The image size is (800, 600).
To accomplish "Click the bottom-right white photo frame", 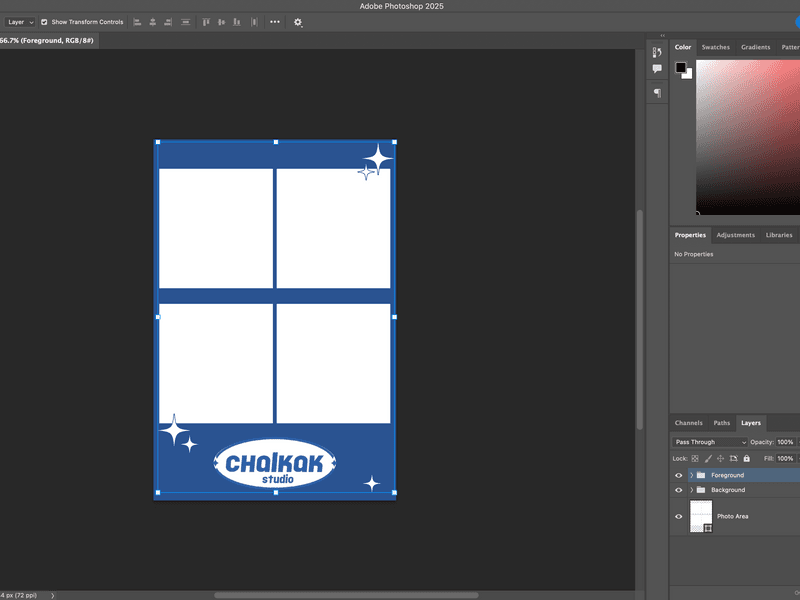I will tap(334, 364).
